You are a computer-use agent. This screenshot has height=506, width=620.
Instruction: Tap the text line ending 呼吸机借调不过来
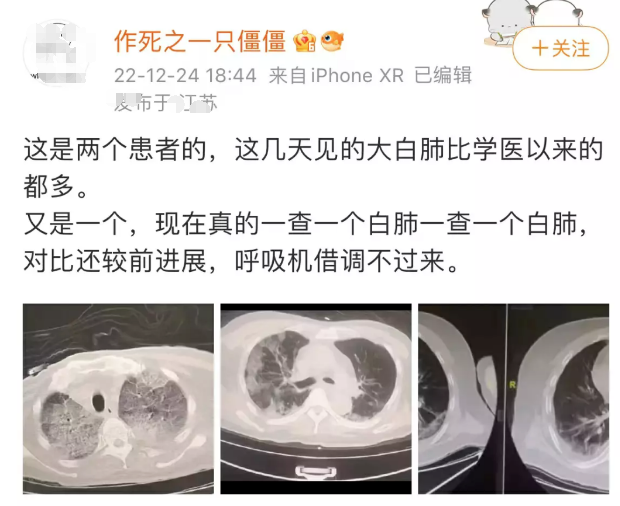241,261
